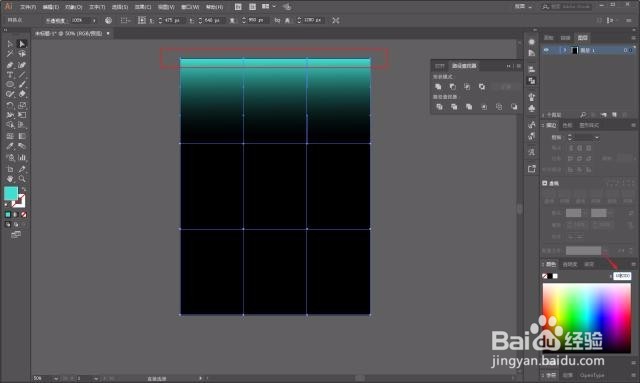
Task: Click Unite in Pathfinder shape modes
Action: point(438,87)
